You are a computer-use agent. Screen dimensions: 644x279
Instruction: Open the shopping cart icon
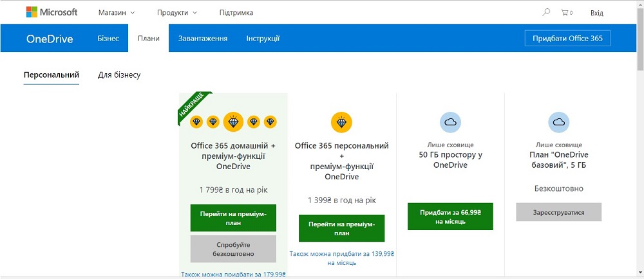click(567, 13)
